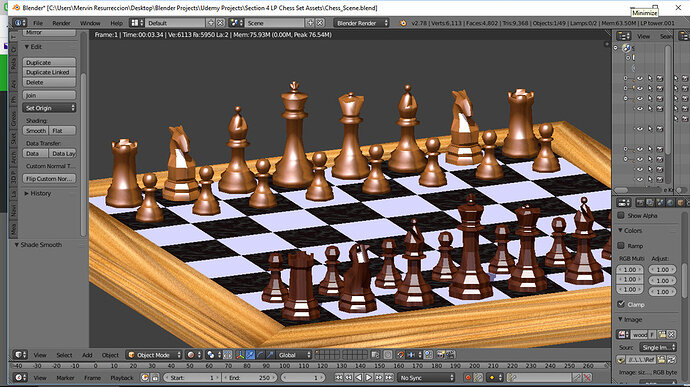Open the Render menu
The image size is (690, 387).
point(61,23)
